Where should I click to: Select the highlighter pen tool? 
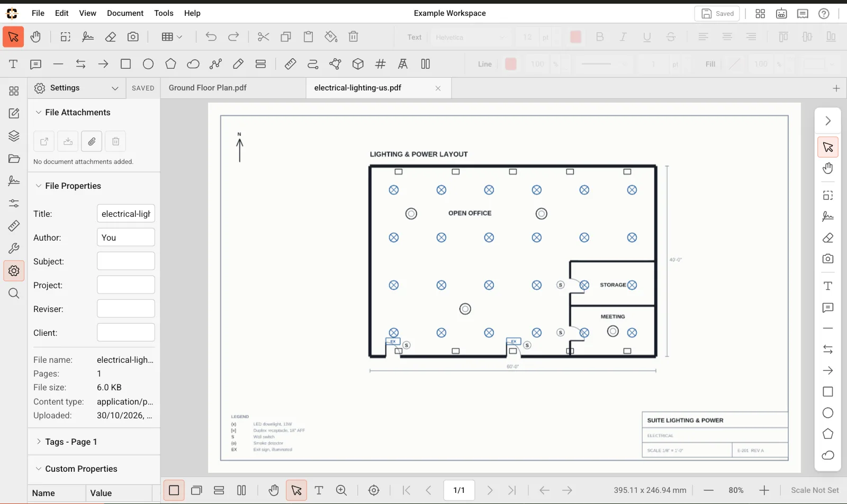point(238,64)
